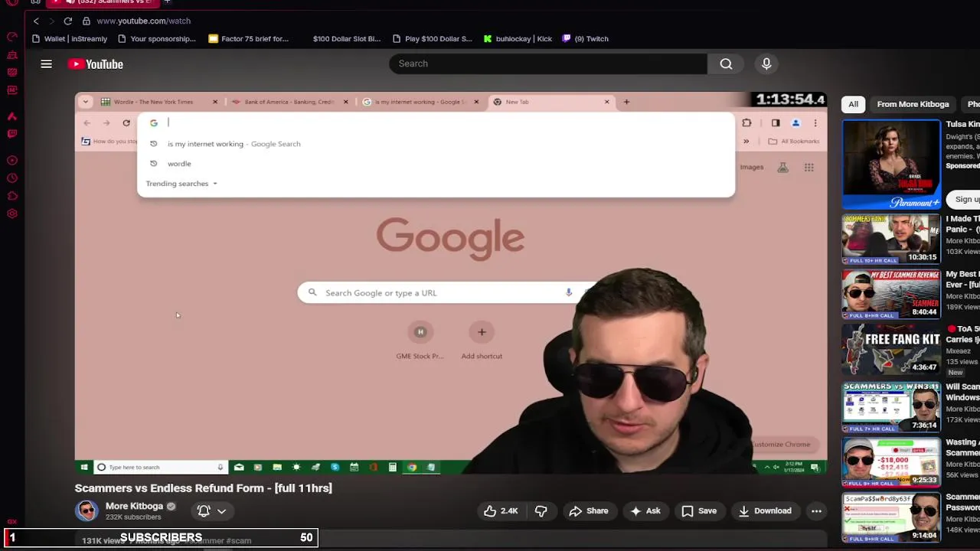Go back using the browser back arrow
This screenshot has width=980, height=551.
coord(36,21)
